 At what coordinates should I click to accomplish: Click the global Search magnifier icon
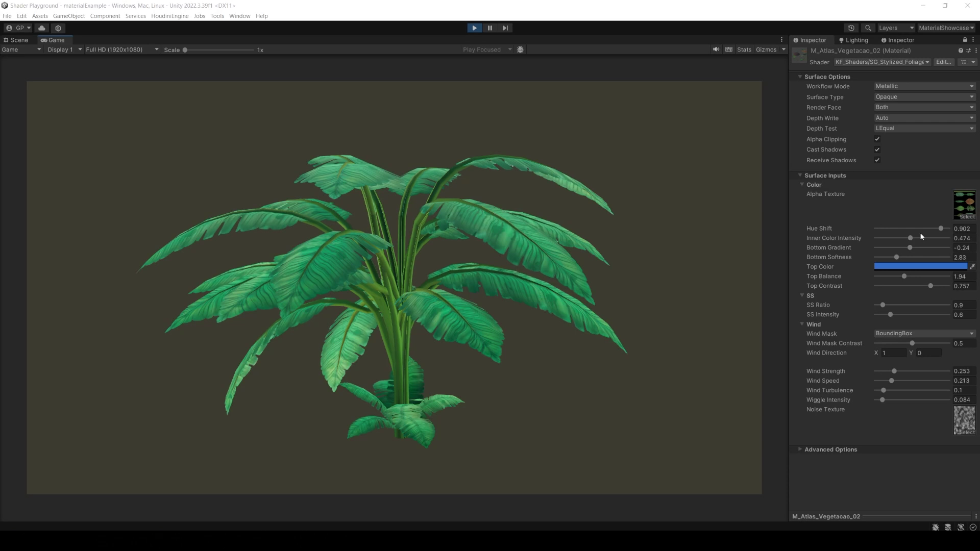868,28
